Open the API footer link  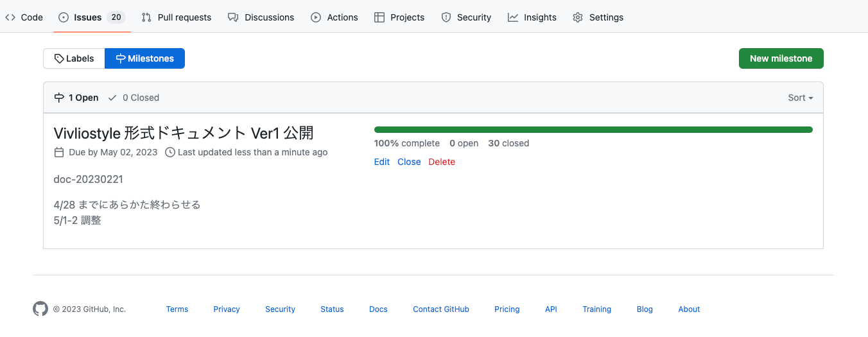pyautogui.click(x=551, y=309)
